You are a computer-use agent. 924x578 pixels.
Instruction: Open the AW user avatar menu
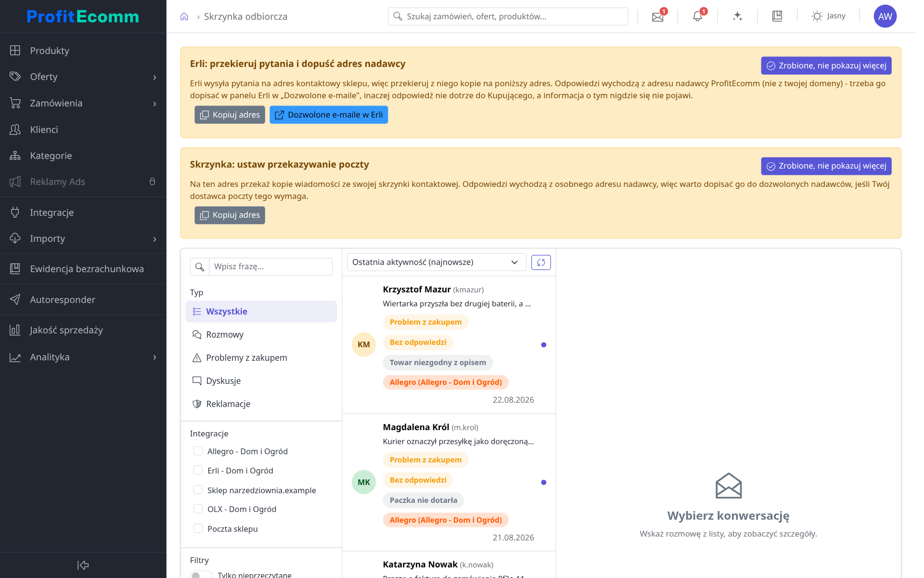point(885,16)
